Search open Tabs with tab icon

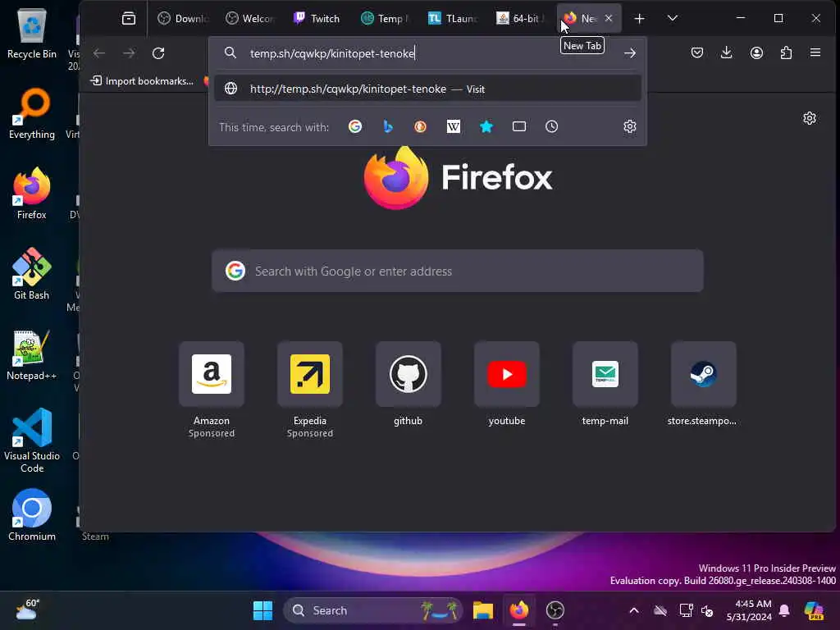coord(519,126)
